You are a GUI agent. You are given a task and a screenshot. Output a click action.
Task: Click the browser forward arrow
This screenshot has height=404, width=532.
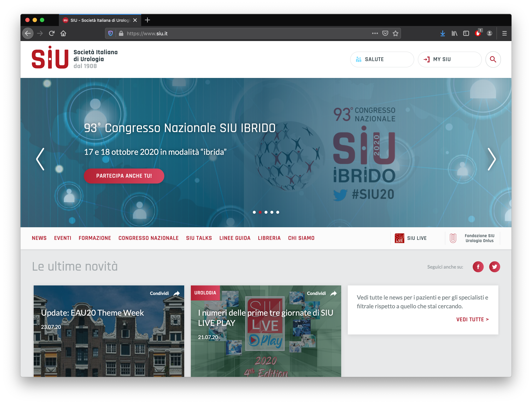[x=40, y=33]
